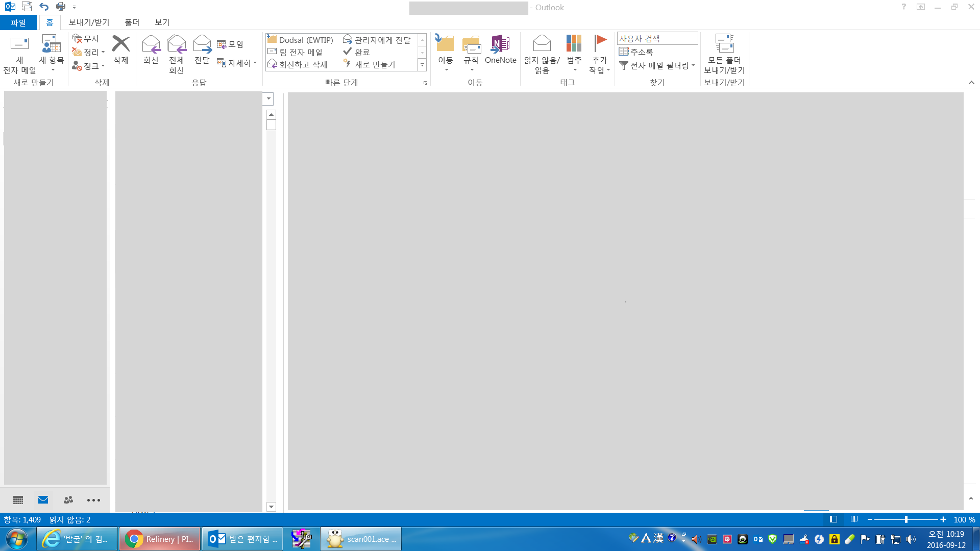Screen dimensions: 980x551
Task: Open Calendar view in navigation bar
Action: coord(18,500)
